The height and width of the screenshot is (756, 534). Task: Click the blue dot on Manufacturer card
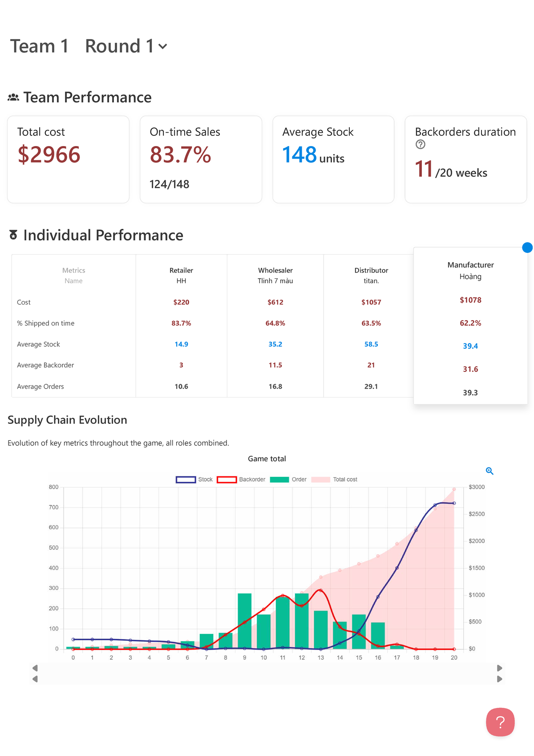(x=527, y=248)
